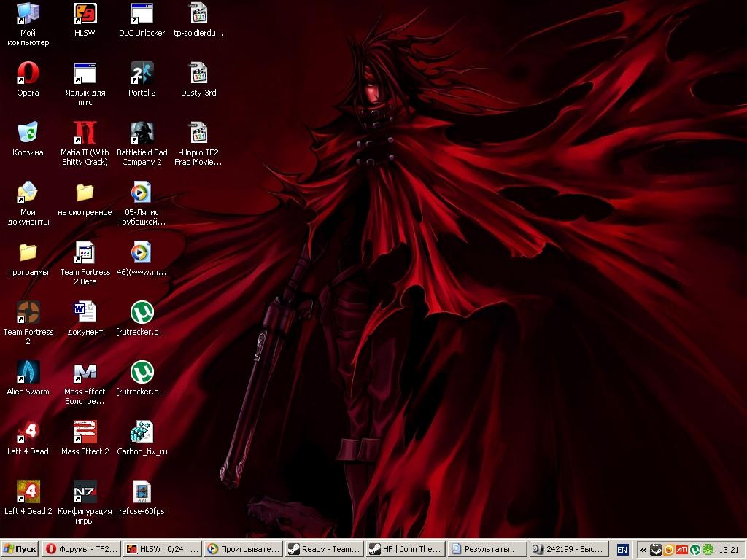Viewport: 747px width, 560px height.
Task: Select the Dusty-3rd video file
Action: pos(198,79)
